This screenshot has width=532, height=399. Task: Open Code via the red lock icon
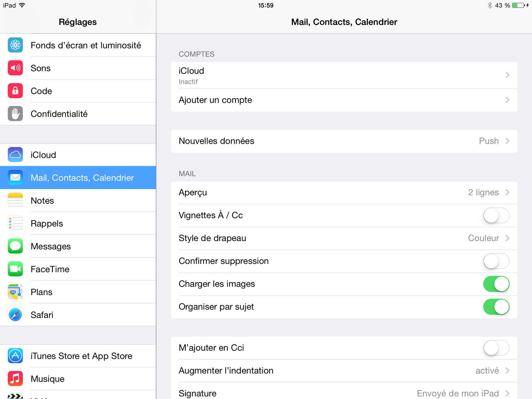15,91
